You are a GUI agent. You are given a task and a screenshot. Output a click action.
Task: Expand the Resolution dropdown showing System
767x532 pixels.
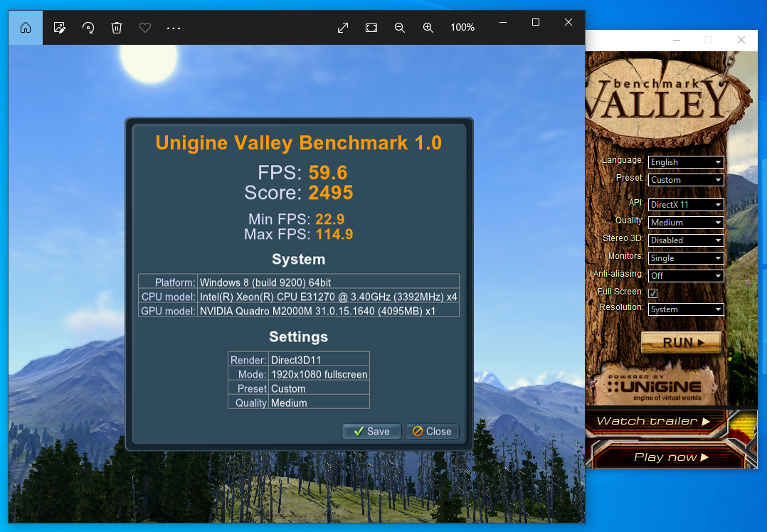click(686, 309)
